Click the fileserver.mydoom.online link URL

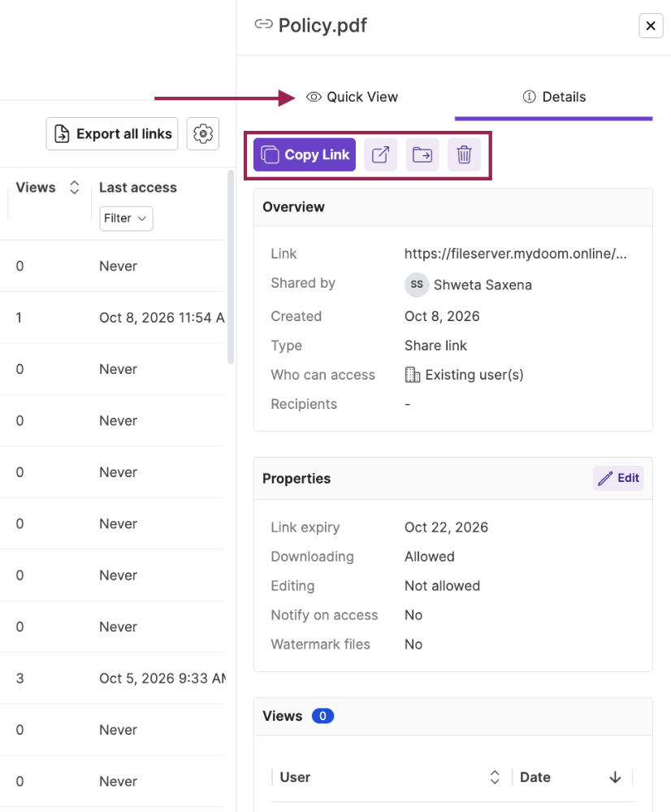click(x=515, y=254)
